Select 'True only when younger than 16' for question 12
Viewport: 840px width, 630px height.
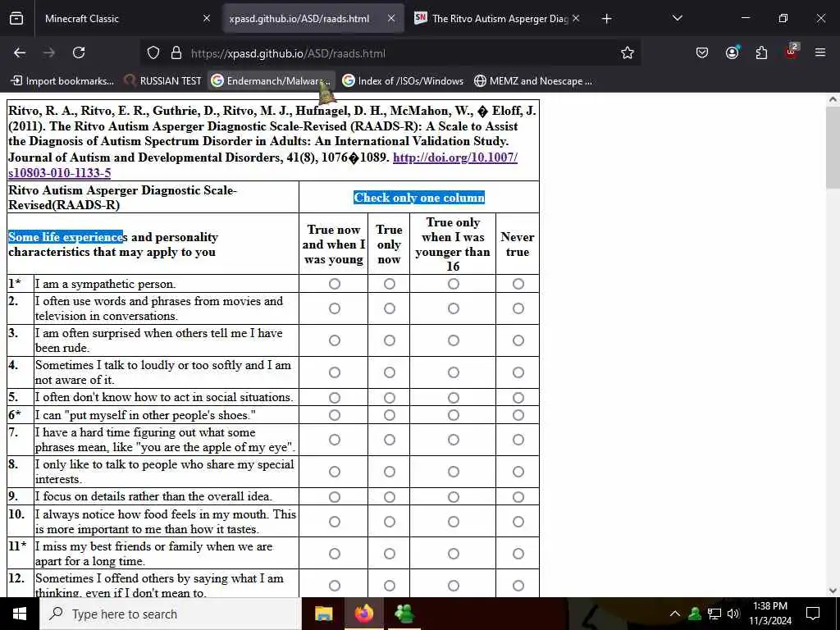[453, 586]
